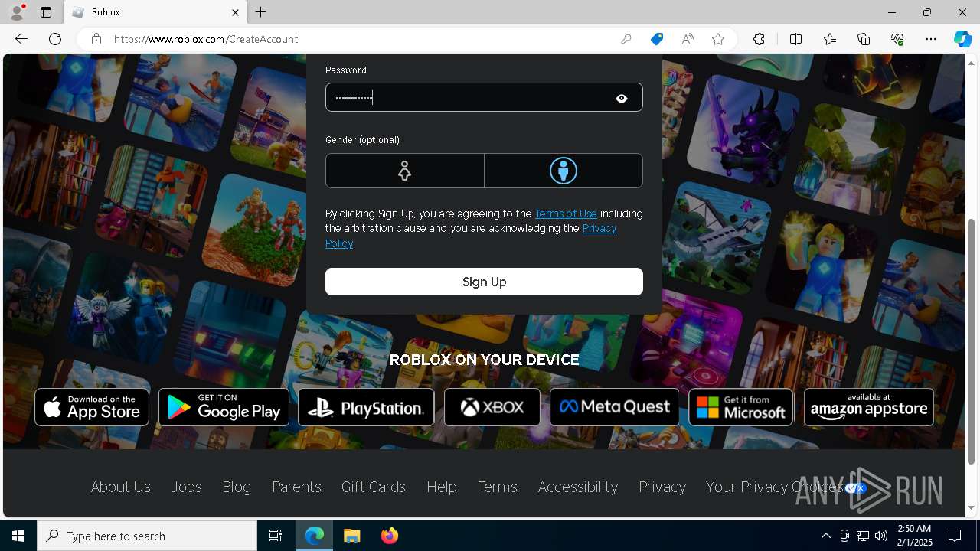View site information lock icon

96,39
